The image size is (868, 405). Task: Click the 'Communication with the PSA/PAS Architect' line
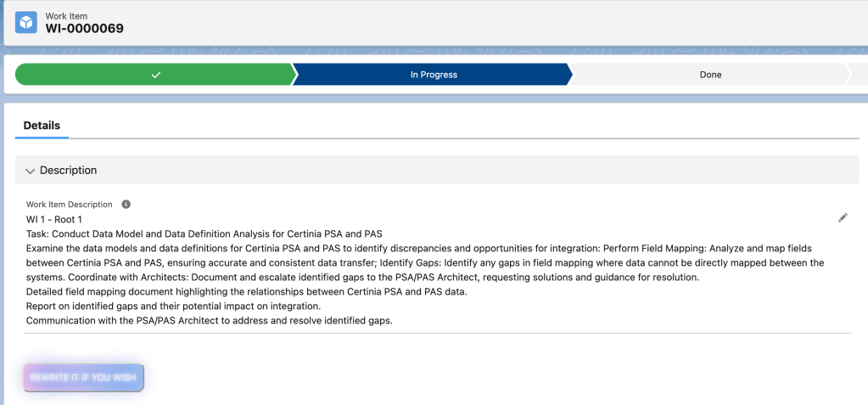click(209, 320)
